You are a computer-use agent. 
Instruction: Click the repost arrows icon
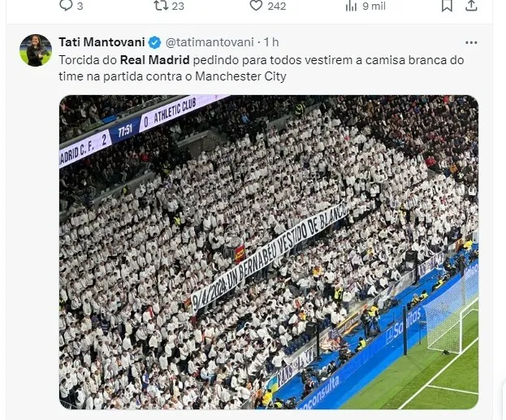(x=159, y=6)
